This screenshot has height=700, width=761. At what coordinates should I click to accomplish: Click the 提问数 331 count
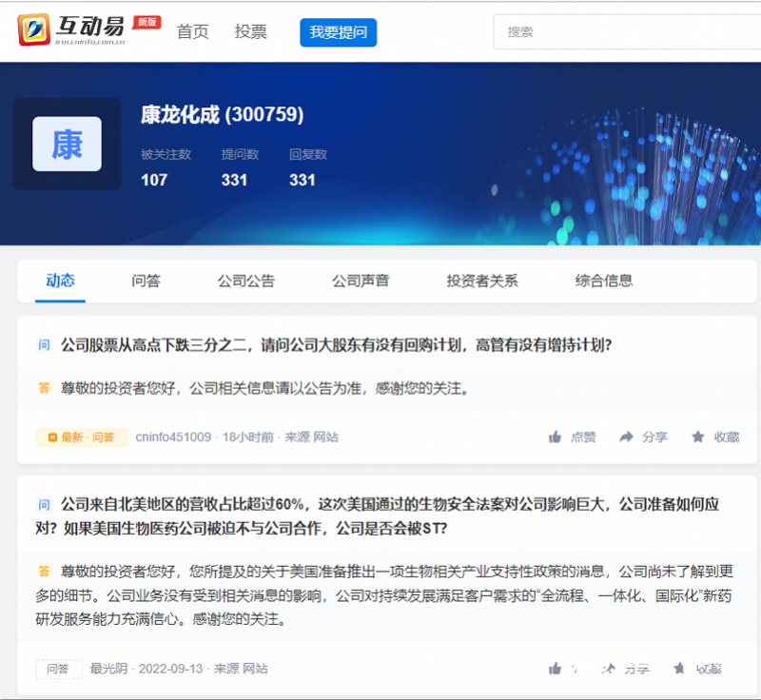click(240, 167)
